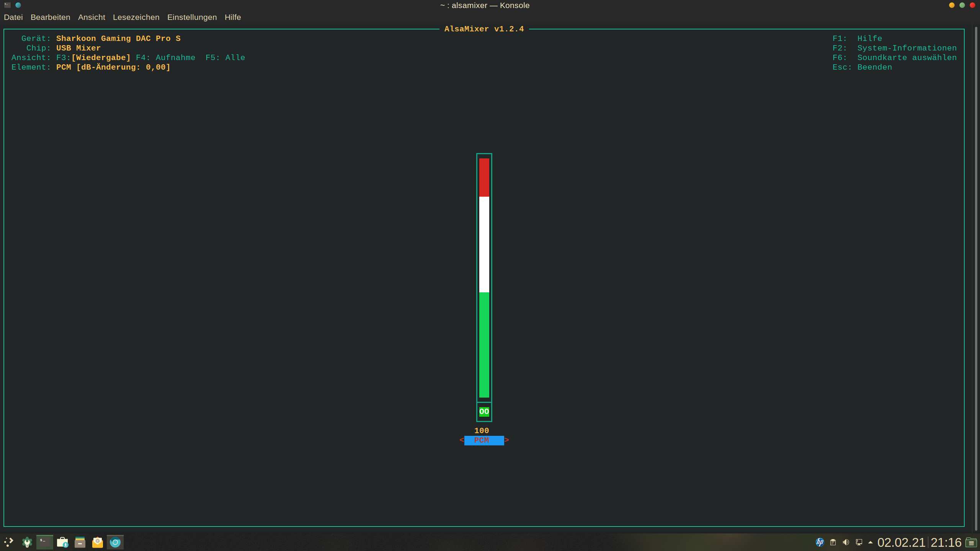This screenshot has height=551, width=980.
Task: Expand hidden system tray icons arrow
Action: [x=871, y=542]
